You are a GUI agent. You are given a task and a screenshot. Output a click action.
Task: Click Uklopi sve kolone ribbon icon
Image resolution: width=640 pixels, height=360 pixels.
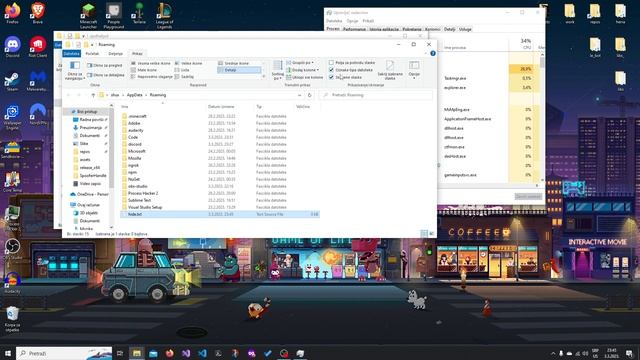(x=304, y=77)
